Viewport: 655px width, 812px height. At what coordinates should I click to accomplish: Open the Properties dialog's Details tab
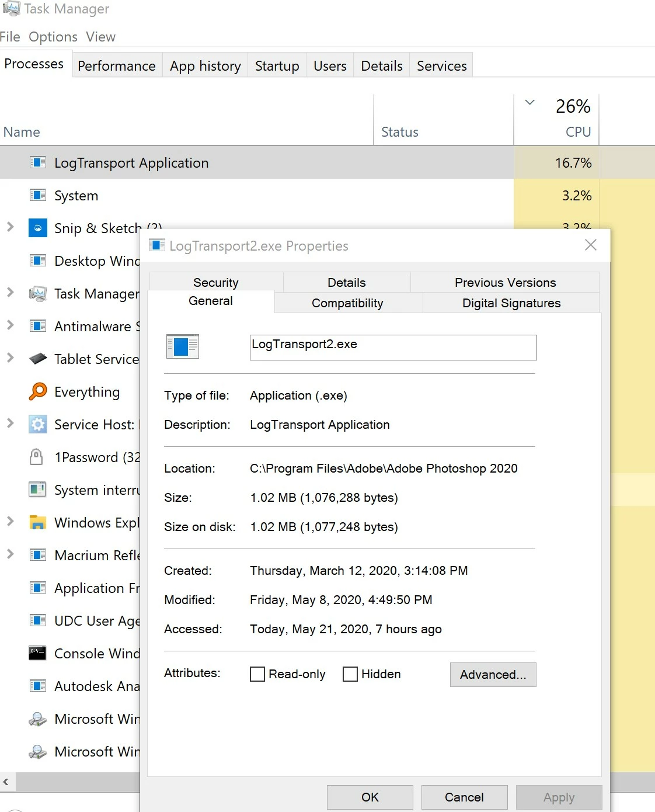click(x=347, y=282)
